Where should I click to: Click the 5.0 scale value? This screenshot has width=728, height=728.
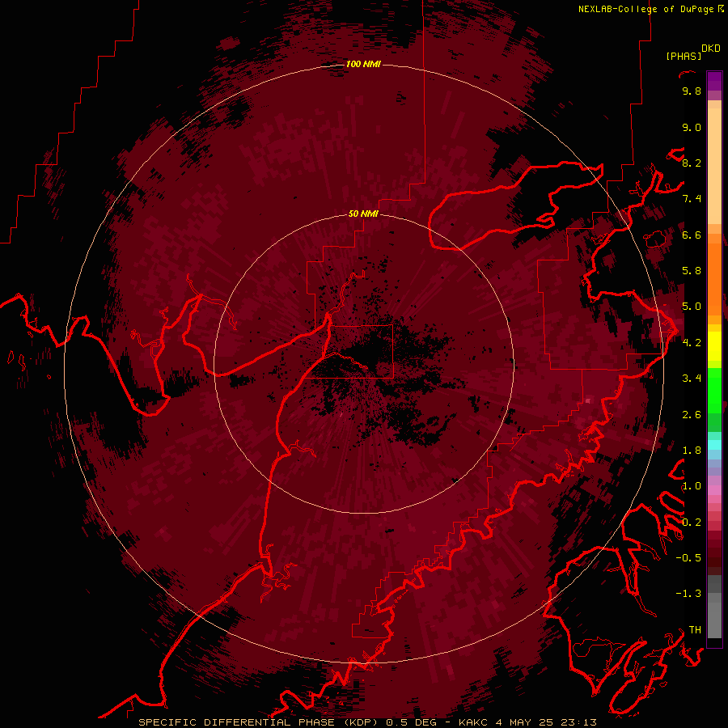click(692, 307)
